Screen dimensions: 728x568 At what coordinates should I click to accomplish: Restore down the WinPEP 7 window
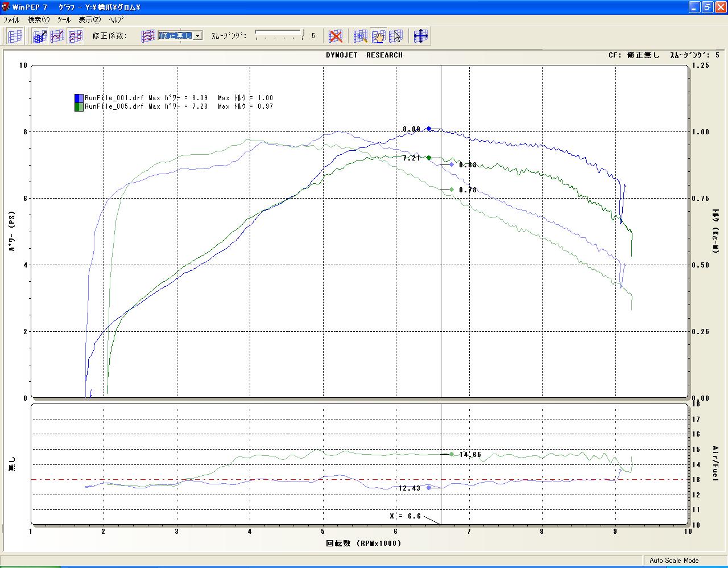708,7
